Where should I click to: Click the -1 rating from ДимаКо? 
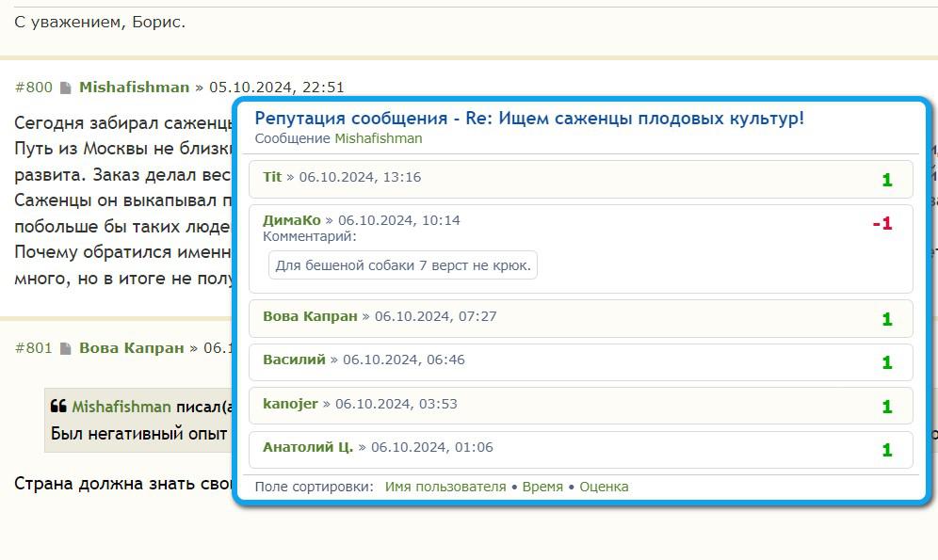tap(882, 223)
